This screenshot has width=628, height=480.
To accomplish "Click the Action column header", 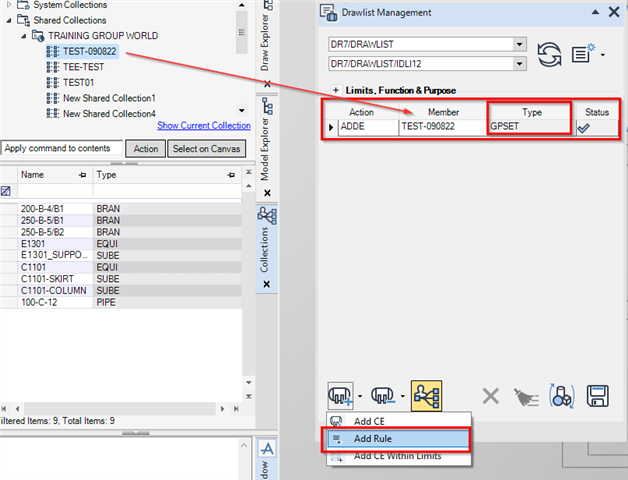I will click(362, 112).
